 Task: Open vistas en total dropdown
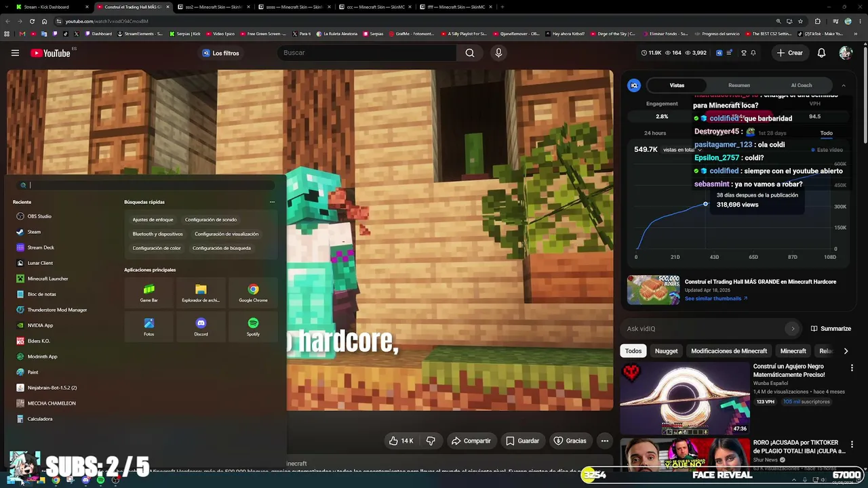(x=682, y=150)
